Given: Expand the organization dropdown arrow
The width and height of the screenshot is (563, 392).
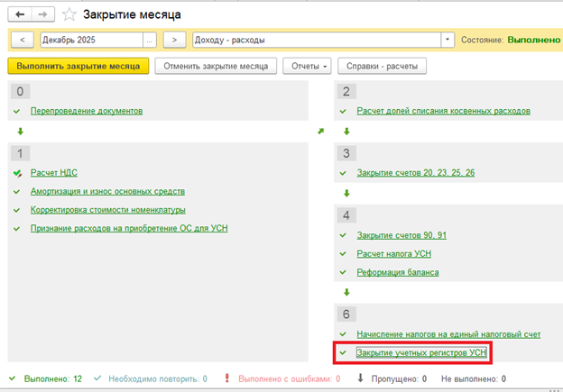Looking at the screenshot, I should [x=448, y=40].
